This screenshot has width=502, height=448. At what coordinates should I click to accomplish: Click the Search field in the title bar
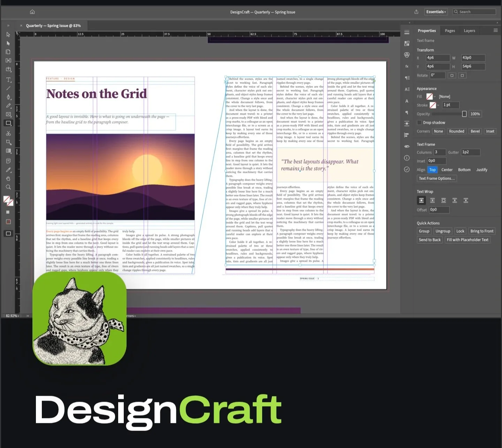tap(474, 12)
